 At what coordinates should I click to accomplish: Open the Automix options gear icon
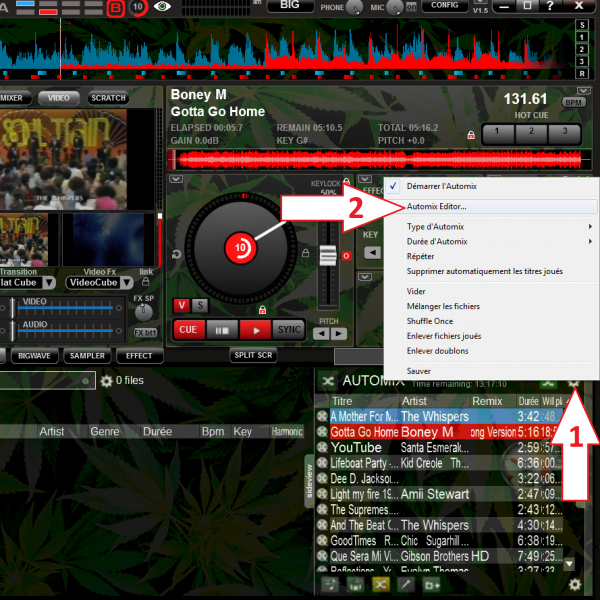(574, 381)
